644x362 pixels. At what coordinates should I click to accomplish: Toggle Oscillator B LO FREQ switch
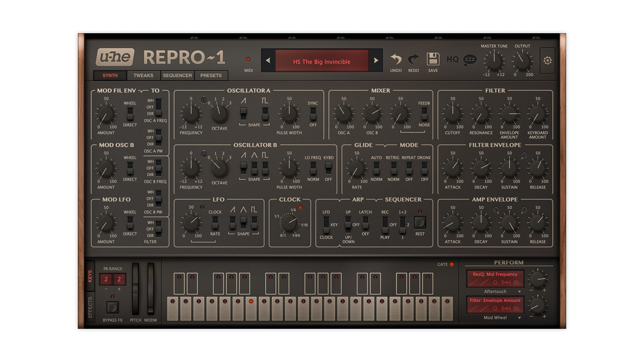(x=313, y=168)
